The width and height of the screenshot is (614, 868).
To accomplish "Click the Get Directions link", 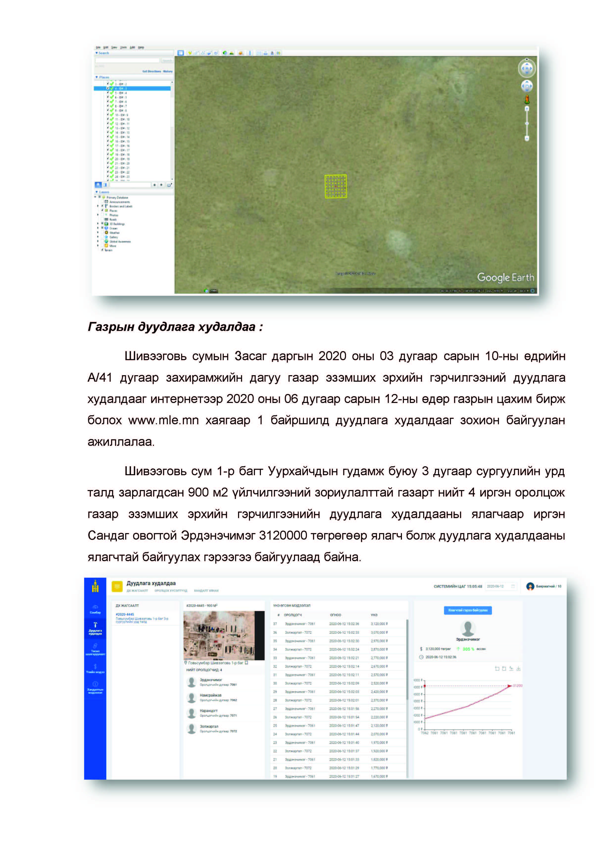I will 152,72.
